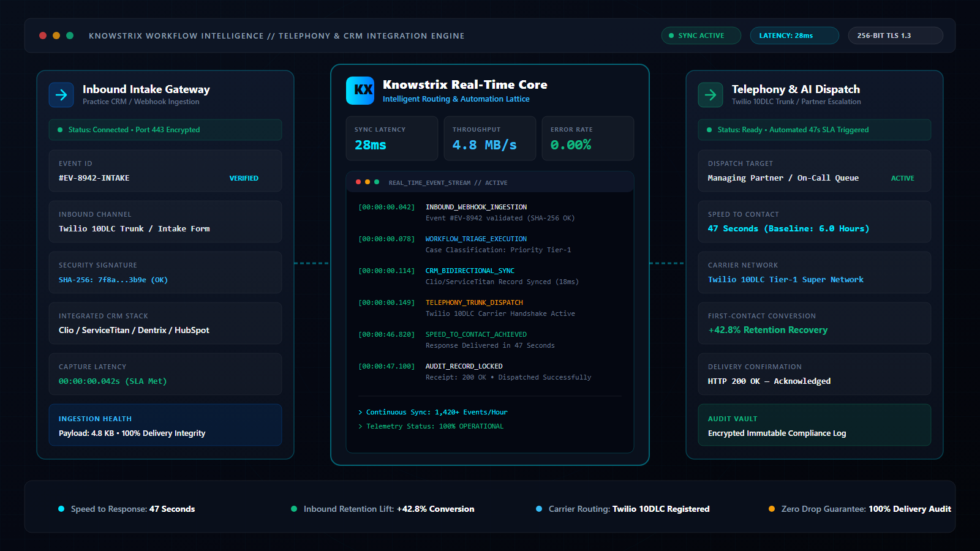Click the LATENCY: 28ms pill
This screenshot has width=980, height=551.
[794, 36]
